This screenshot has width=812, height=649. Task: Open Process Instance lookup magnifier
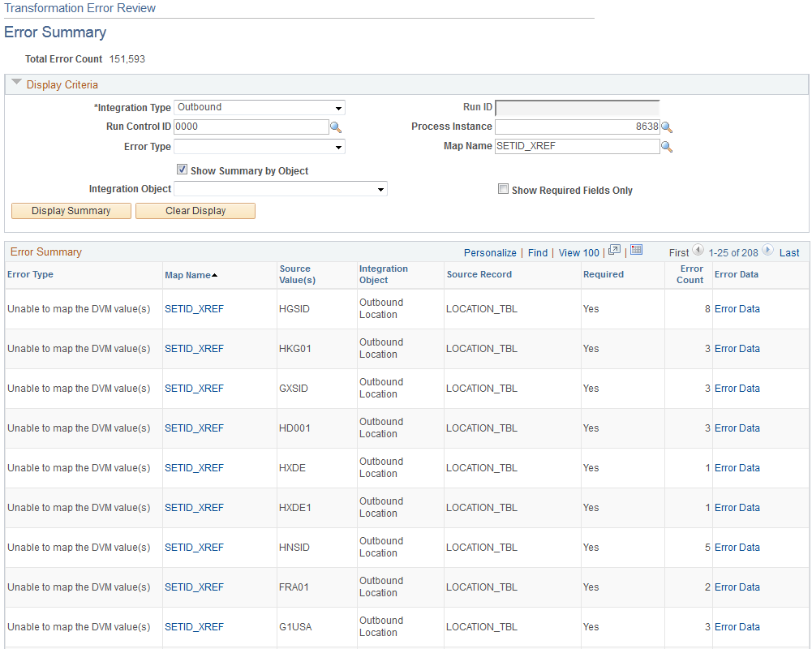coord(667,127)
